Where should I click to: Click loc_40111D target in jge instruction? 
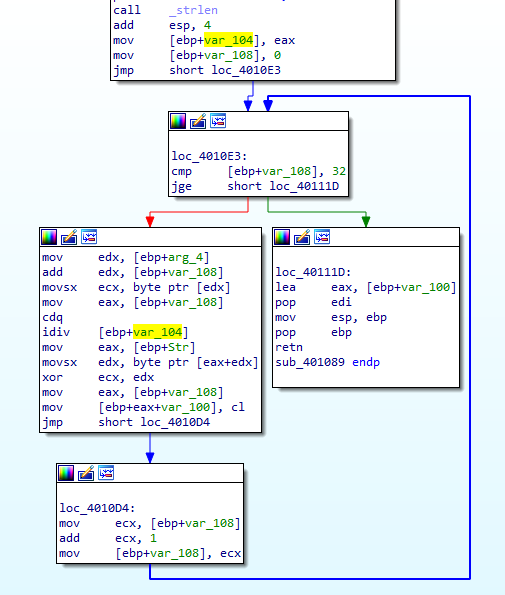304,186
